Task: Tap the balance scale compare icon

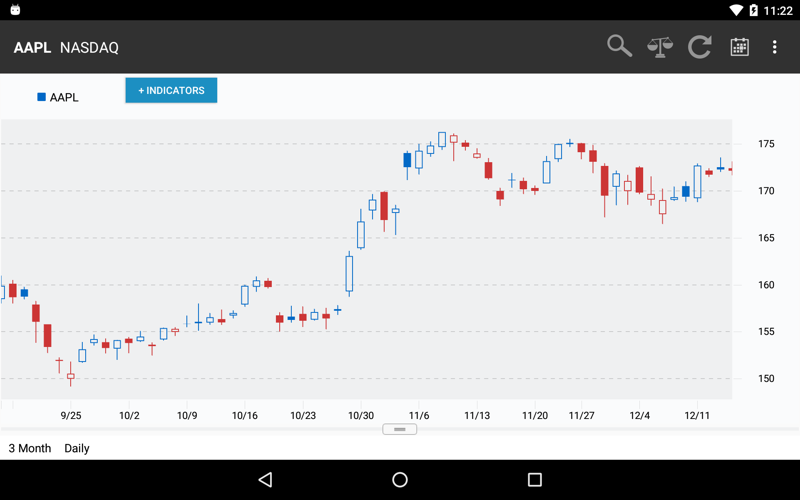Action: coord(660,47)
